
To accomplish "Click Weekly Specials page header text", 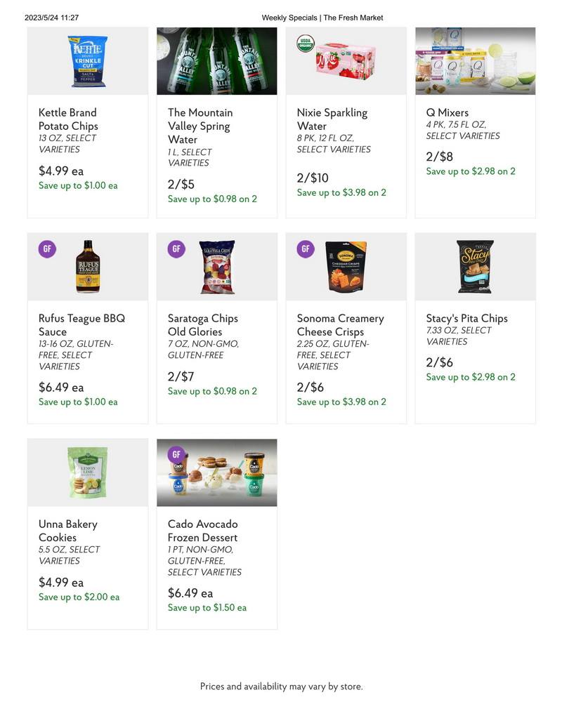I will click(x=322, y=18).
